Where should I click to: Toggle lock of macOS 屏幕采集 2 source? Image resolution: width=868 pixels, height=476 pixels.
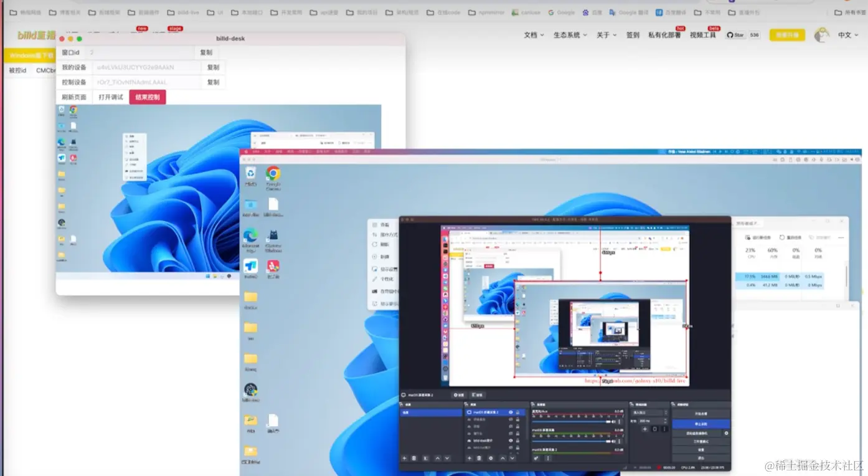517,412
